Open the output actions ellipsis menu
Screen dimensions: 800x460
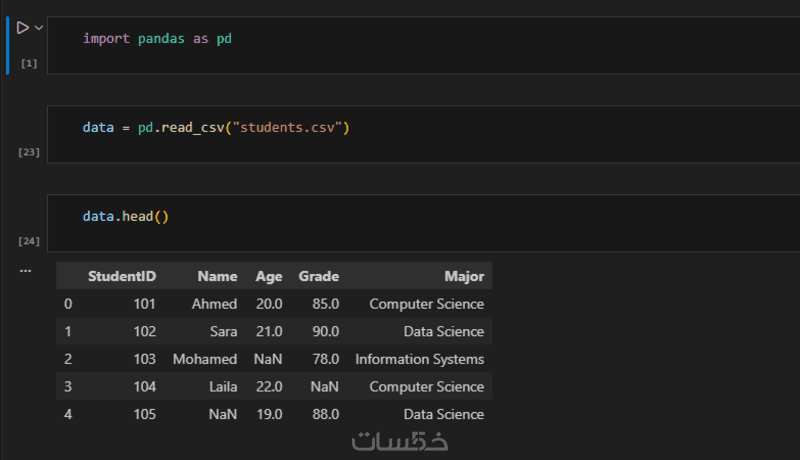(25, 270)
